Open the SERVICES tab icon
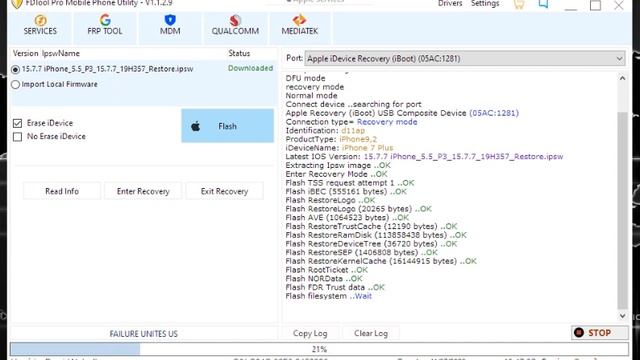Image resolution: width=640 pixels, height=360 pixels. point(40,20)
